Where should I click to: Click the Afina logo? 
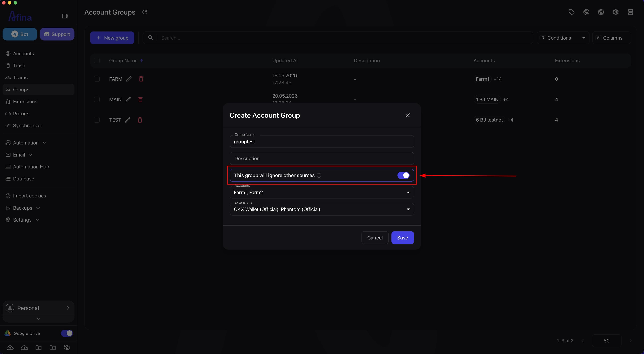pyautogui.click(x=20, y=16)
